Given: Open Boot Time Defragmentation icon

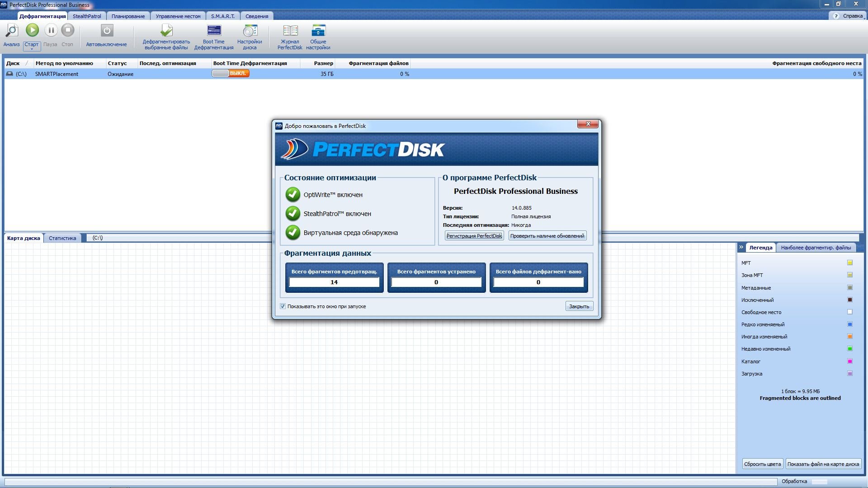Looking at the screenshot, I should pyautogui.click(x=214, y=31).
